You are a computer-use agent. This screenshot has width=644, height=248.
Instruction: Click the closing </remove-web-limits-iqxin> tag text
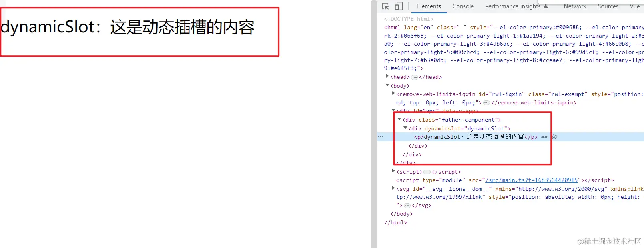pyautogui.click(x=534, y=103)
